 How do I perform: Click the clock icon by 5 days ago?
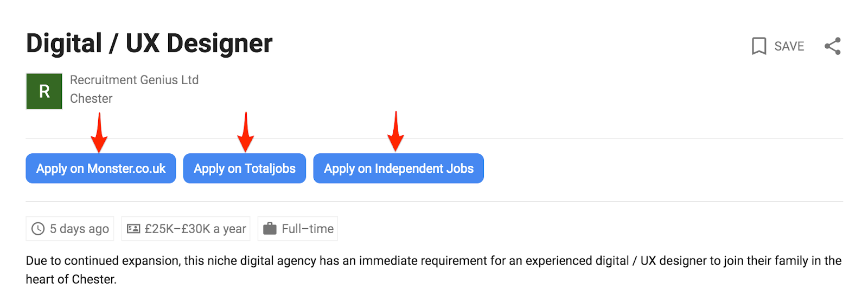tap(38, 229)
